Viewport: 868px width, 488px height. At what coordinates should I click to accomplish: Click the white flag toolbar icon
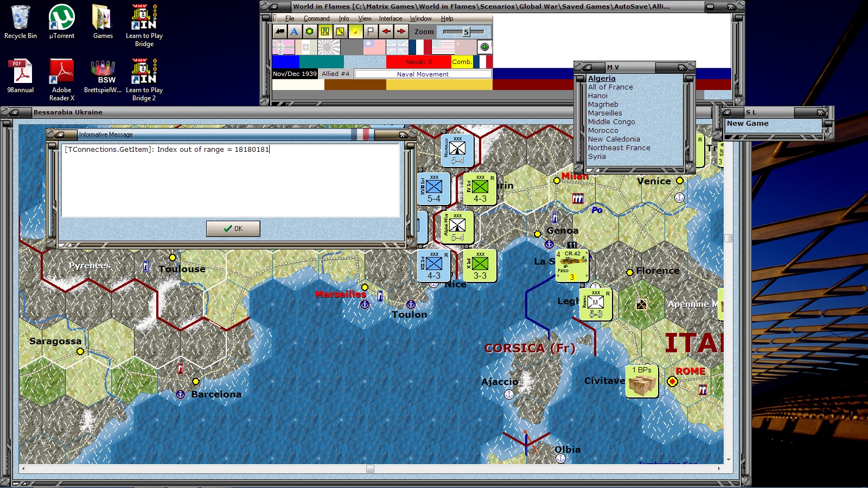371,31
